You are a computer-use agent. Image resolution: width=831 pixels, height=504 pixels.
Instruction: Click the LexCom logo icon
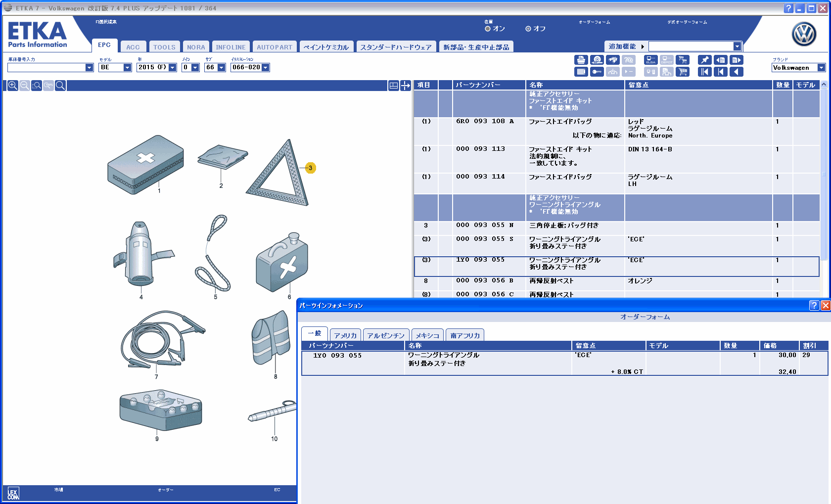(x=13, y=493)
